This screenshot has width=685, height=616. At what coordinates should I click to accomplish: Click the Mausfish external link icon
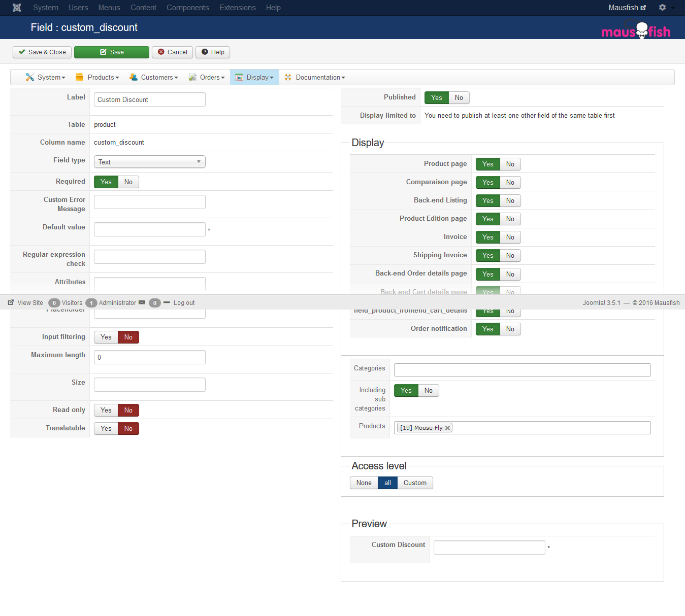[x=643, y=8]
